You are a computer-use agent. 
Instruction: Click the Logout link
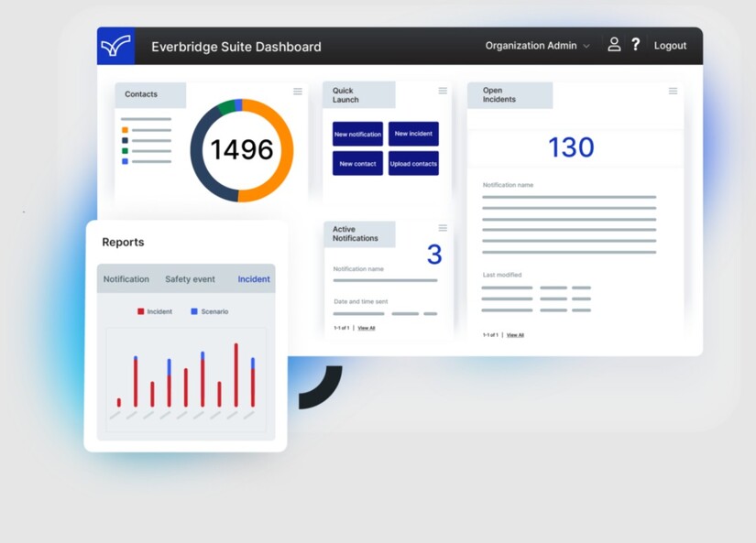670,46
